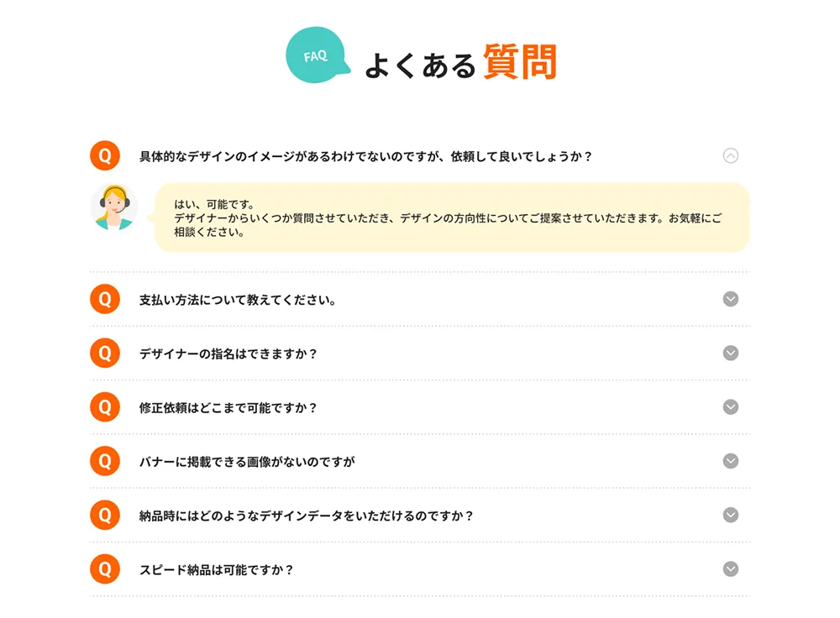The height and width of the screenshot is (618, 840).
Task: Expand the 支払い方法 question answer
Action: [x=730, y=299]
